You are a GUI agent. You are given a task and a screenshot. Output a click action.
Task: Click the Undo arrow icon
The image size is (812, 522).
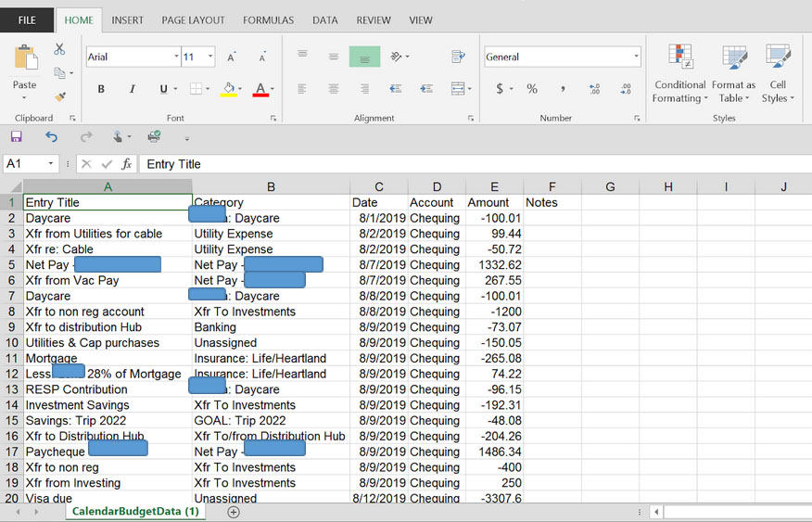point(51,136)
